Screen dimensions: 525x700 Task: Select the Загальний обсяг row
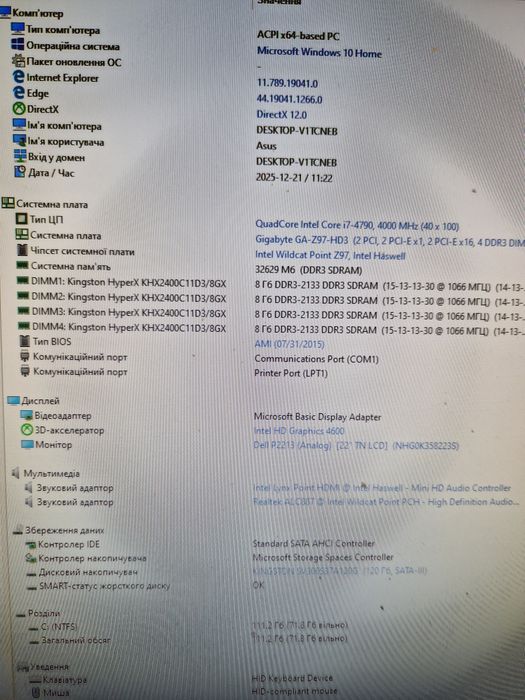[75, 640]
